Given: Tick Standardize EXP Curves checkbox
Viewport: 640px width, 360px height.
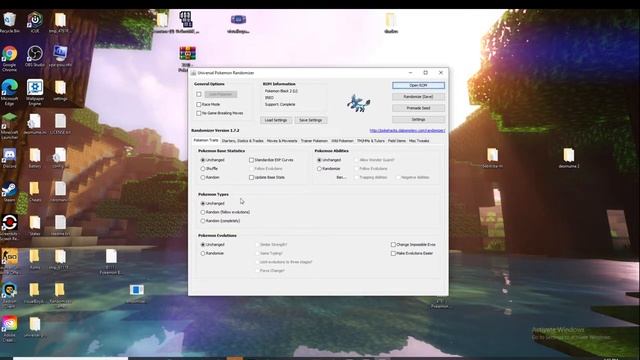Looking at the screenshot, I should (x=251, y=160).
